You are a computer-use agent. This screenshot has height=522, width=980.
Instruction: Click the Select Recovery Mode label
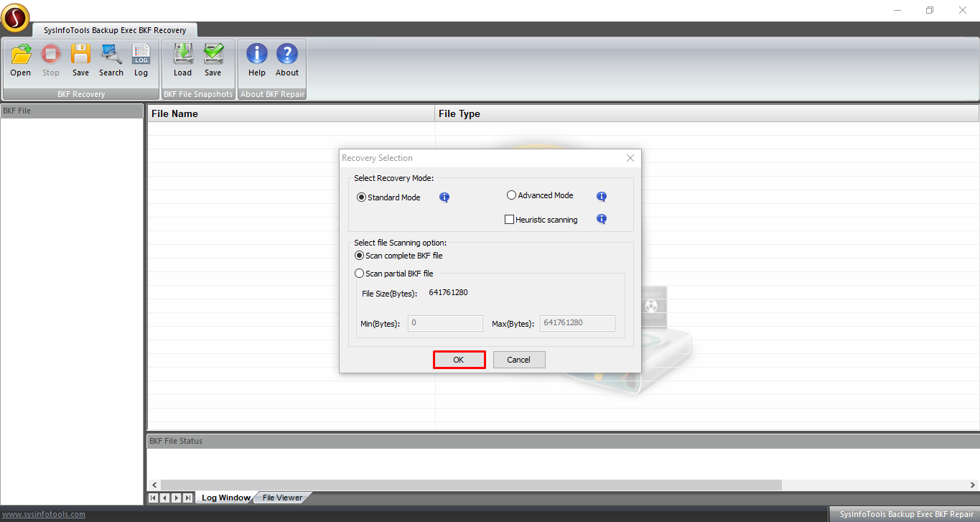coord(393,178)
